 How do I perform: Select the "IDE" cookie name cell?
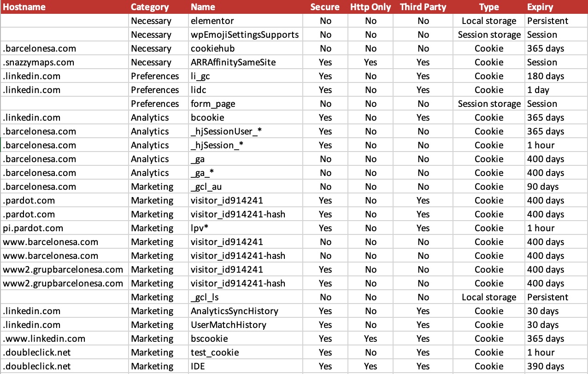[x=198, y=366]
